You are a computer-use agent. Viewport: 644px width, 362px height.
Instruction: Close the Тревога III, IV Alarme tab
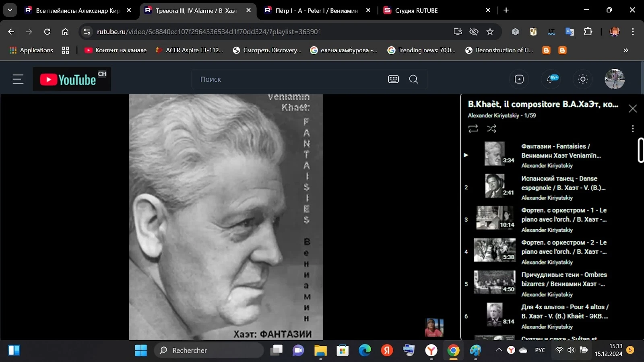tap(249, 10)
